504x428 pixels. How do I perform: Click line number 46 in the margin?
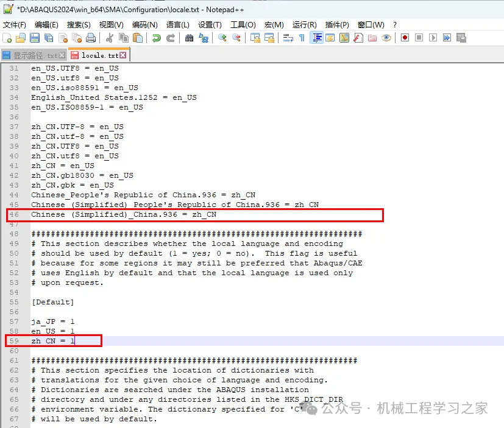[x=14, y=214]
